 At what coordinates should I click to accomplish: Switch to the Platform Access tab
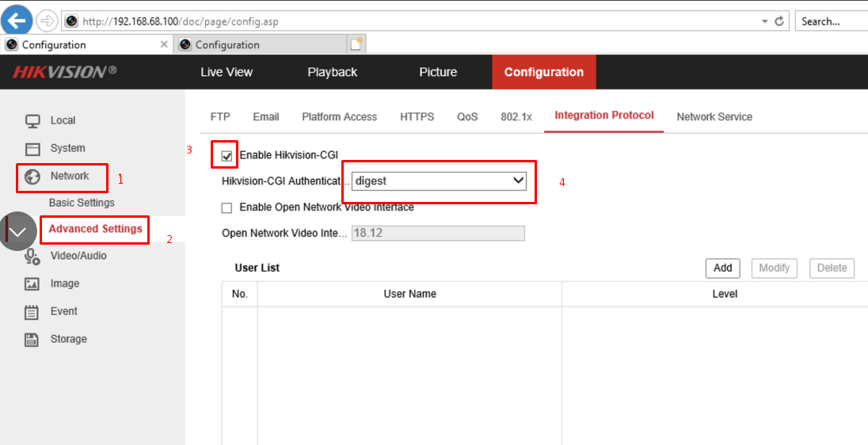coord(339,116)
